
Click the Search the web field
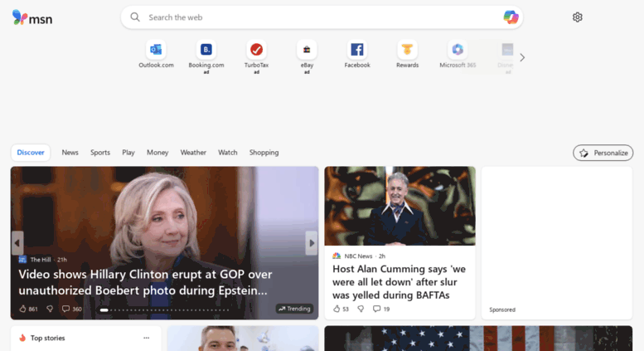point(322,17)
